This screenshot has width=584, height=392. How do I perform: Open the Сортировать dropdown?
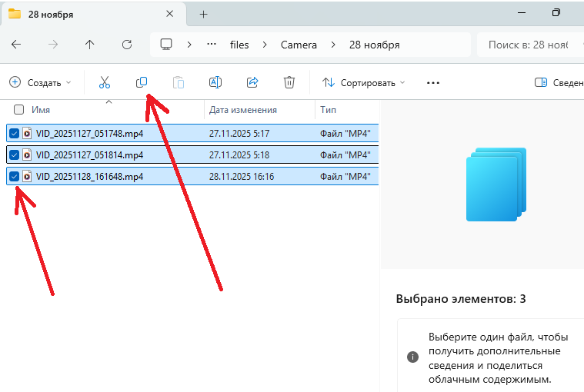point(363,82)
